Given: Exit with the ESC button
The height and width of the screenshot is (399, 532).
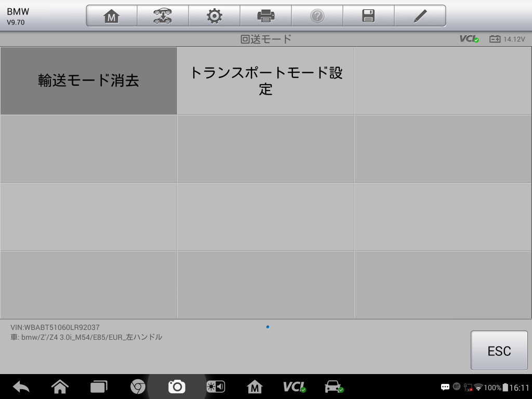Looking at the screenshot, I should tap(499, 351).
